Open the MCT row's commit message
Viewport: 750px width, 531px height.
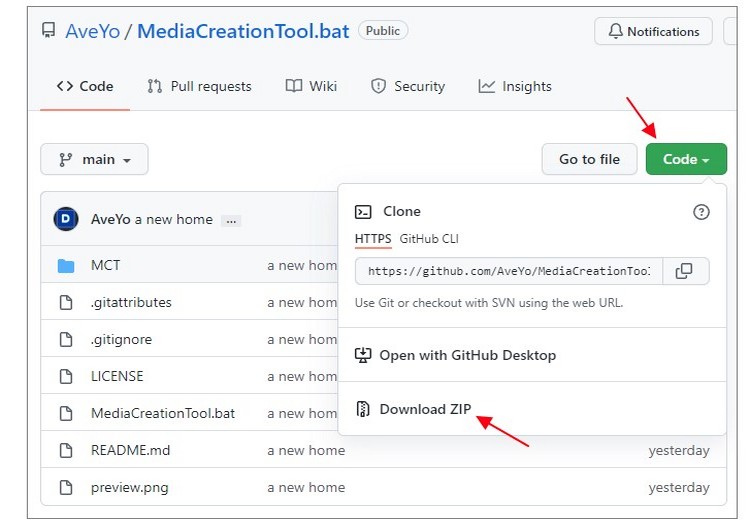[x=302, y=265]
